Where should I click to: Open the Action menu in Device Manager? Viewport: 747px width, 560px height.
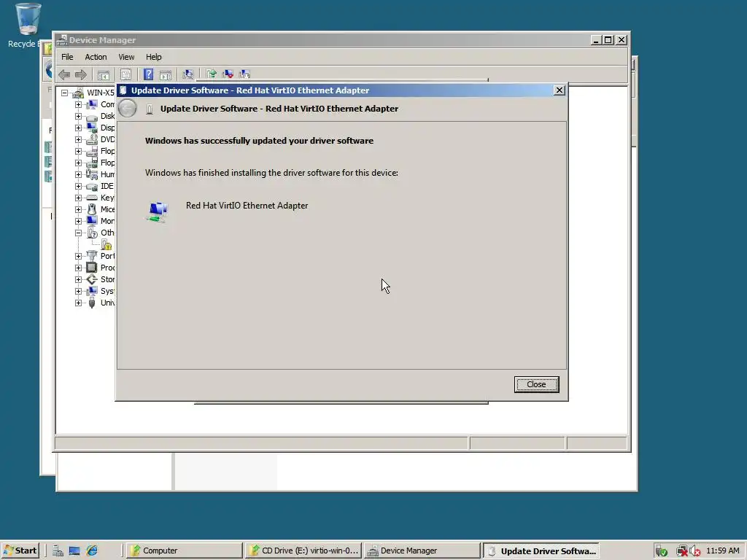tap(96, 57)
